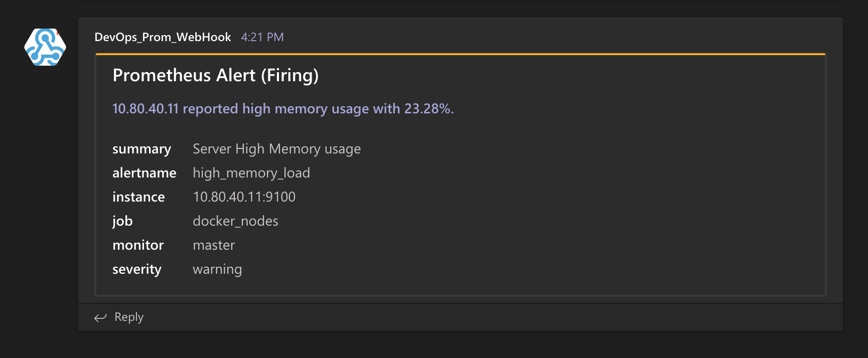Click the high_memory_load value
Screen dimensions: 868x358
[251, 173]
